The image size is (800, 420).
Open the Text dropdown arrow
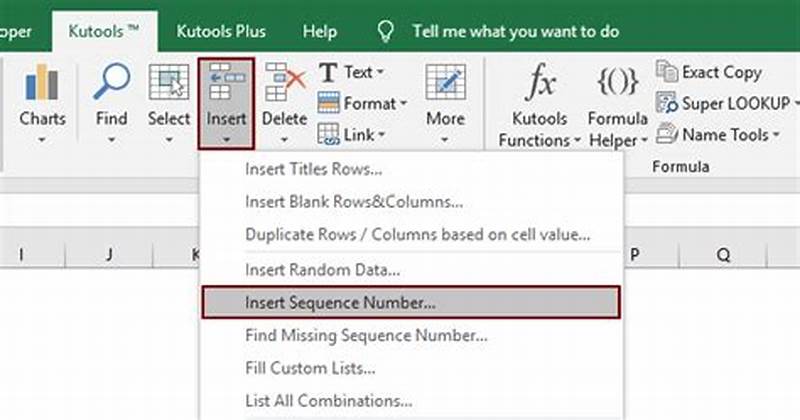(x=380, y=72)
